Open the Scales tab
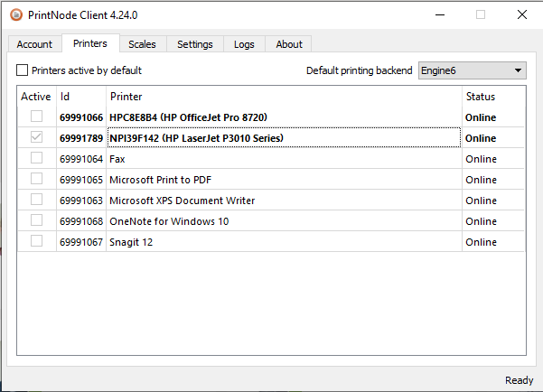The width and height of the screenshot is (543, 392). 142,44
